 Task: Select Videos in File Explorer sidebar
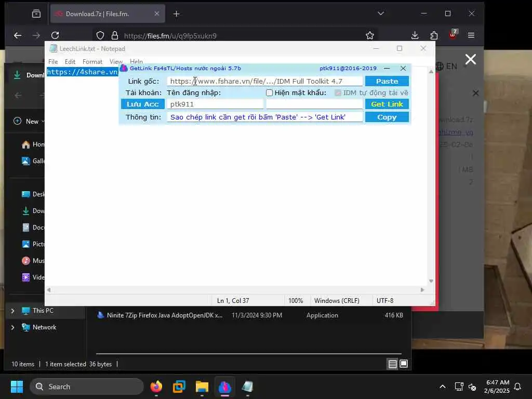point(33,277)
